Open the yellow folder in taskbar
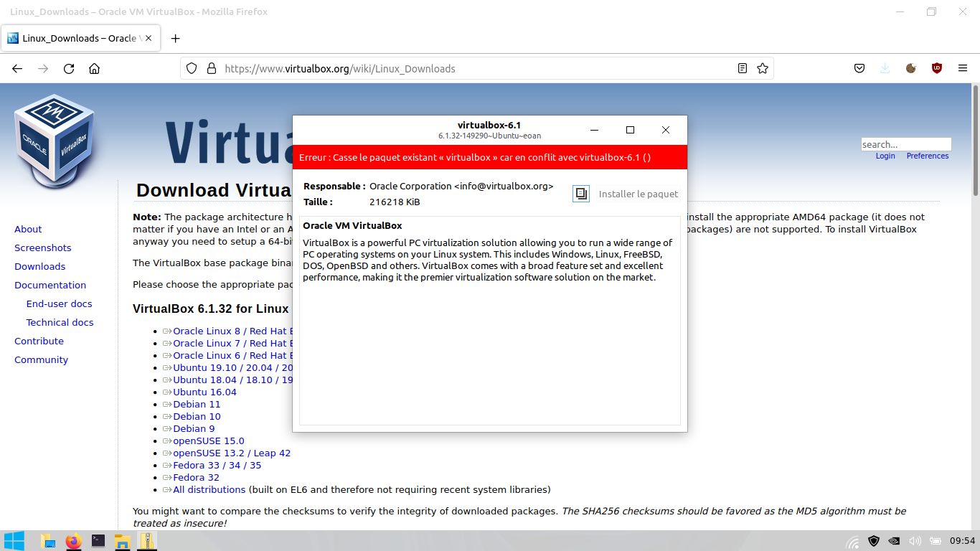The height and width of the screenshot is (551, 980). tap(122, 541)
